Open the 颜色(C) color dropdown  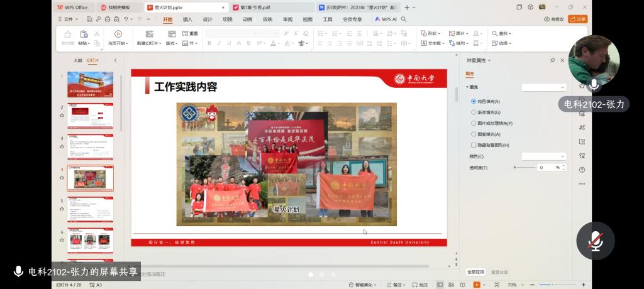tap(544, 156)
